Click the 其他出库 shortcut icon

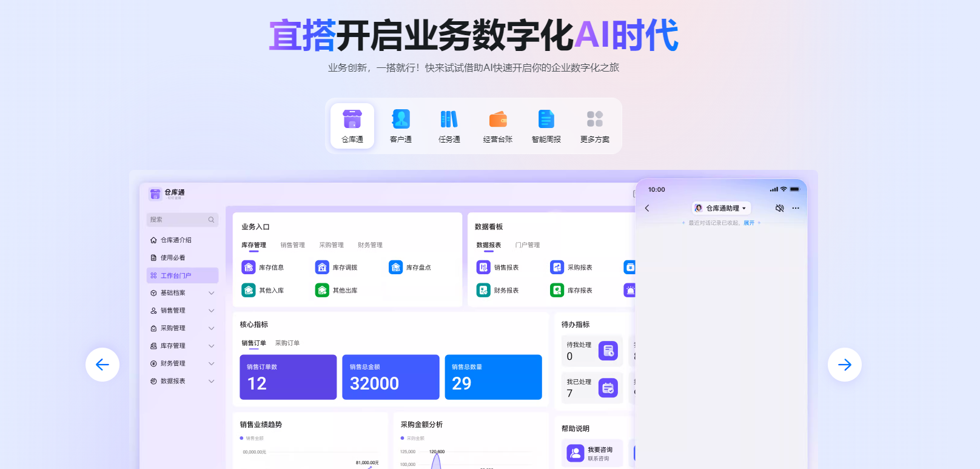[322, 290]
